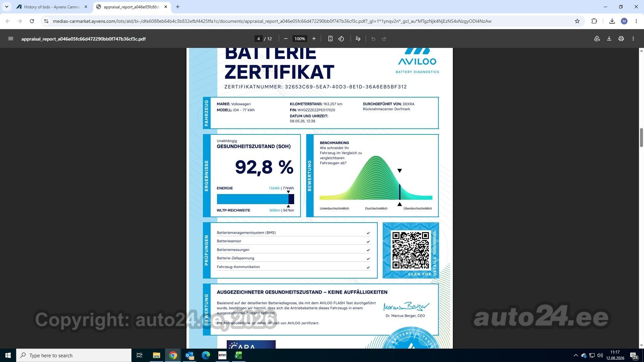
Task: Open a new browser tab
Action: coord(178,7)
